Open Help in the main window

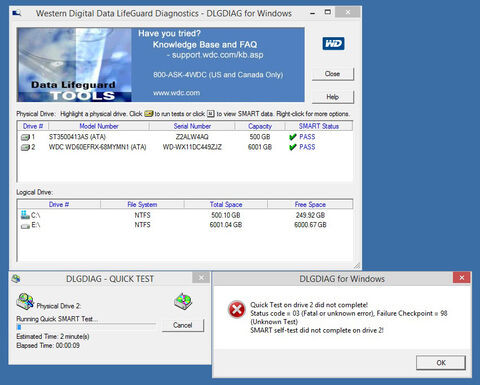(x=332, y=97)
